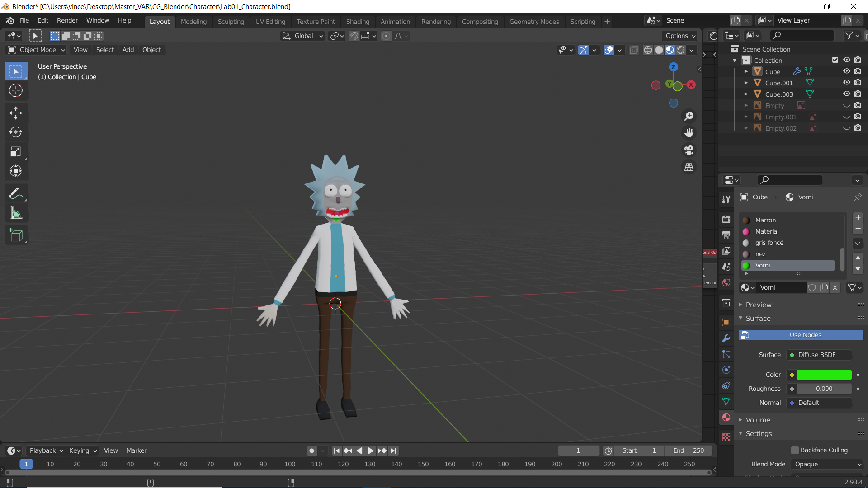Enable Backface Culling checkbox

tap(794, 450)
